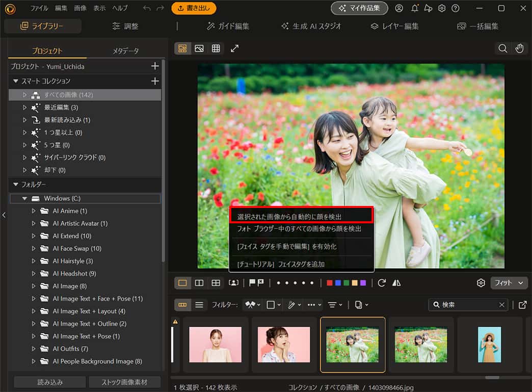Set the first star rating dot
The height and width of the screenshot is (392, 532).
pos(279,283)
